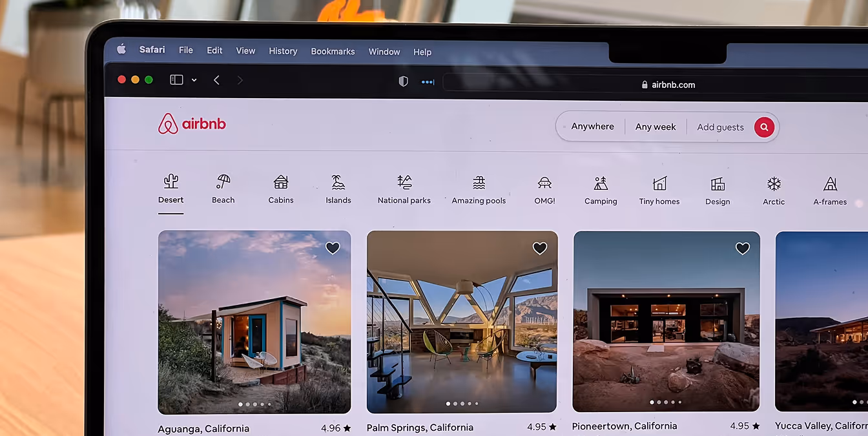The width and height of the screenshot is (868, 436).
Task: Go back to the previous page
Action: tap(216, 80)
